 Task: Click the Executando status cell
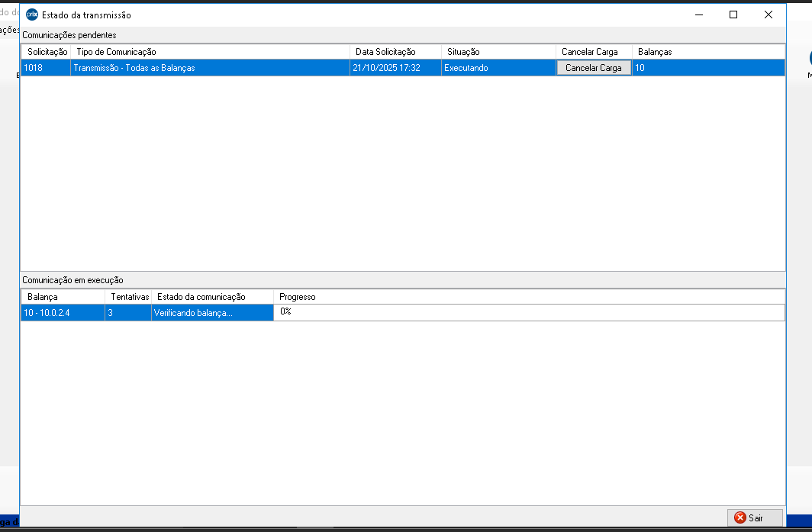(498, 68)
